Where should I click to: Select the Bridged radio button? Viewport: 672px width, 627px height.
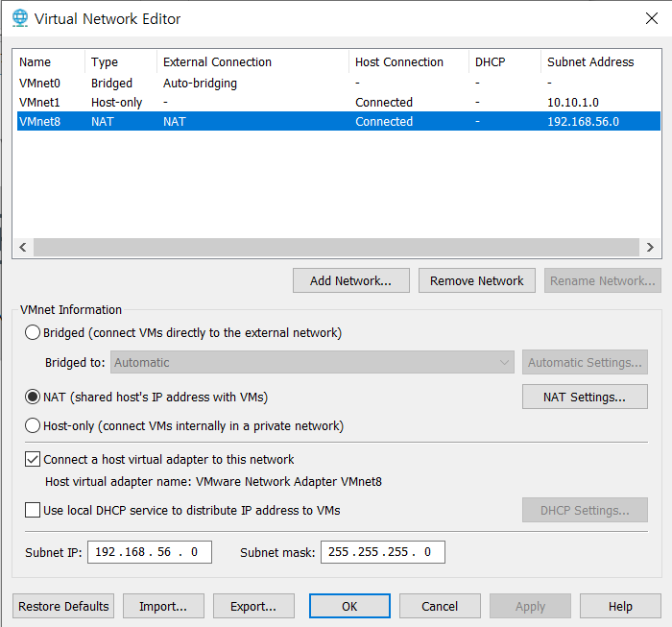click(x=33, y=332)
